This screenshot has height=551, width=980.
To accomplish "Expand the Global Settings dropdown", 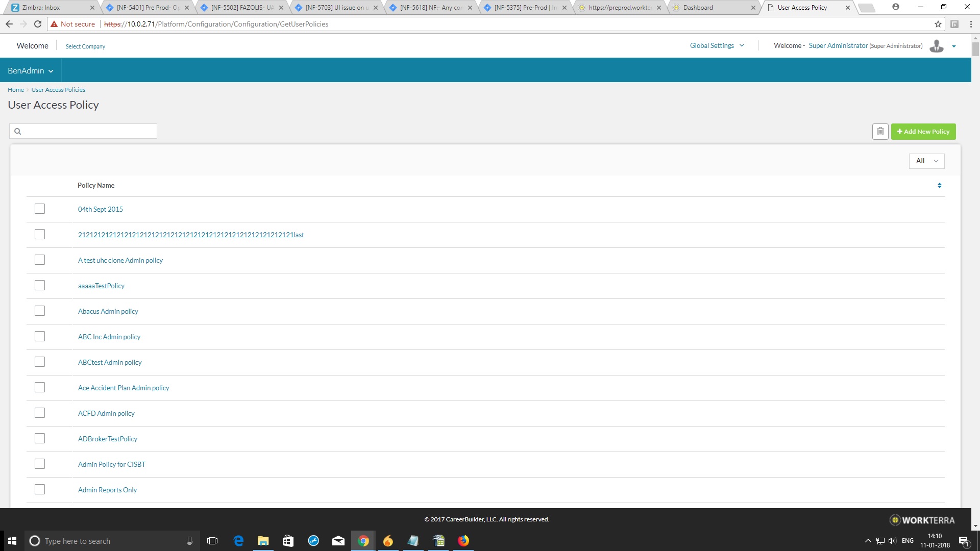I will [x=717, y=46].
